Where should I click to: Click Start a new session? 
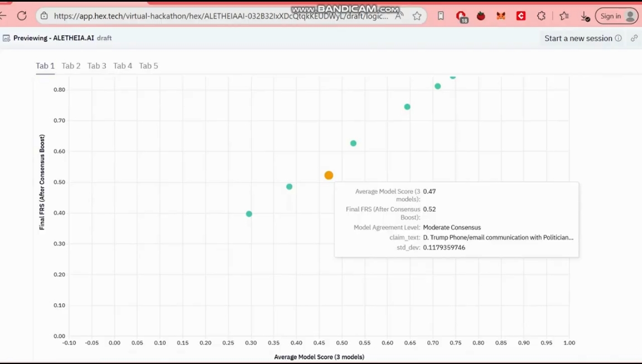[578, 38]
